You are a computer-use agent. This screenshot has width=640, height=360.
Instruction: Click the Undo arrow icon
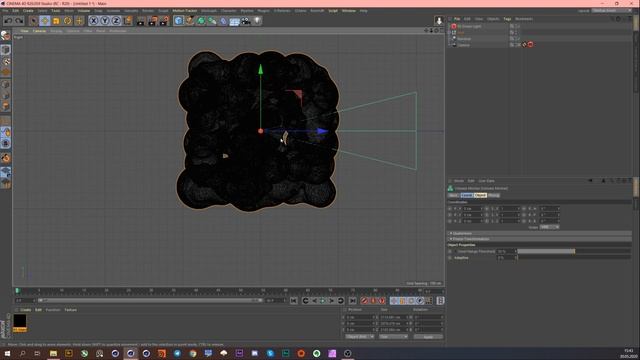(8, 20)
